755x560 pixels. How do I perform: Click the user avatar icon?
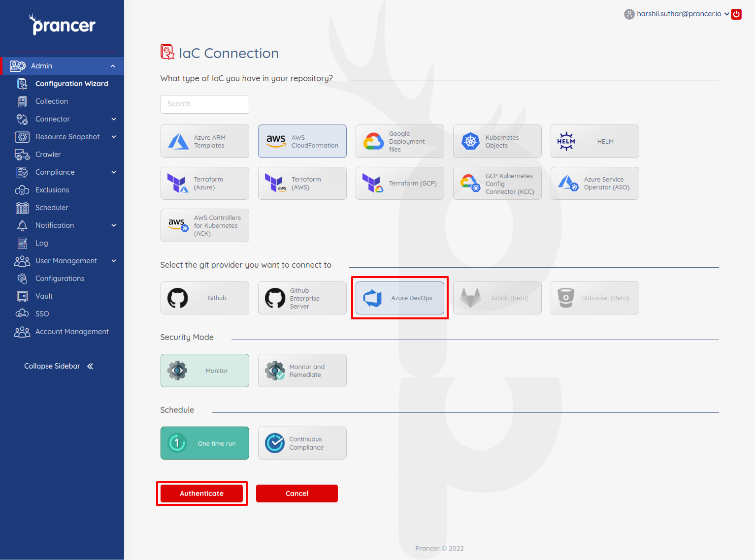click(x=629, y=14)
